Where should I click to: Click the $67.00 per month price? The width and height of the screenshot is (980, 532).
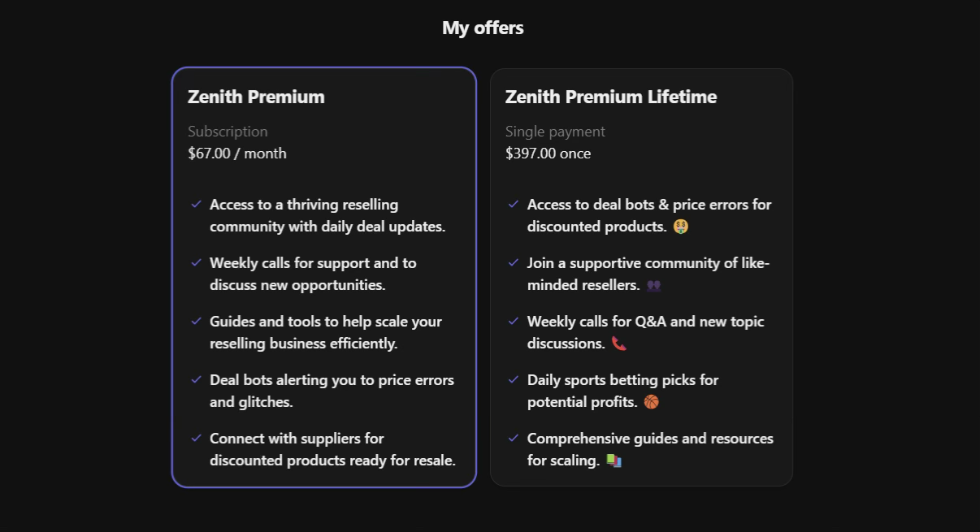(x=237, y=153)
